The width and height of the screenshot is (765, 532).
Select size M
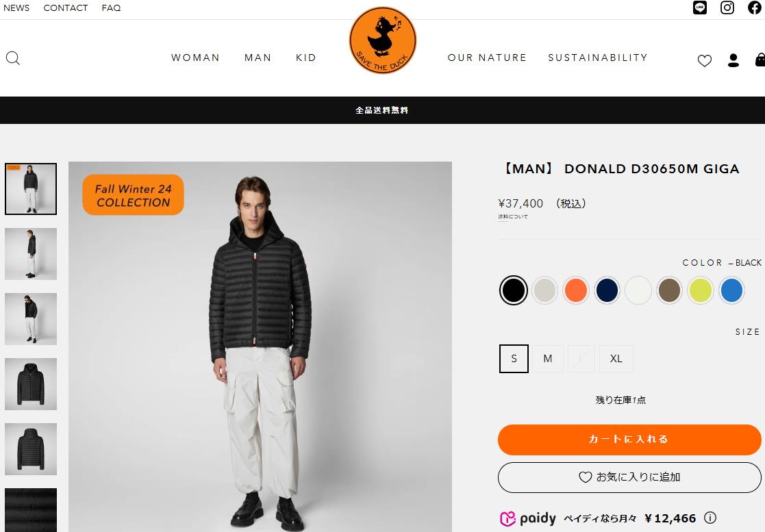(547, 359)
